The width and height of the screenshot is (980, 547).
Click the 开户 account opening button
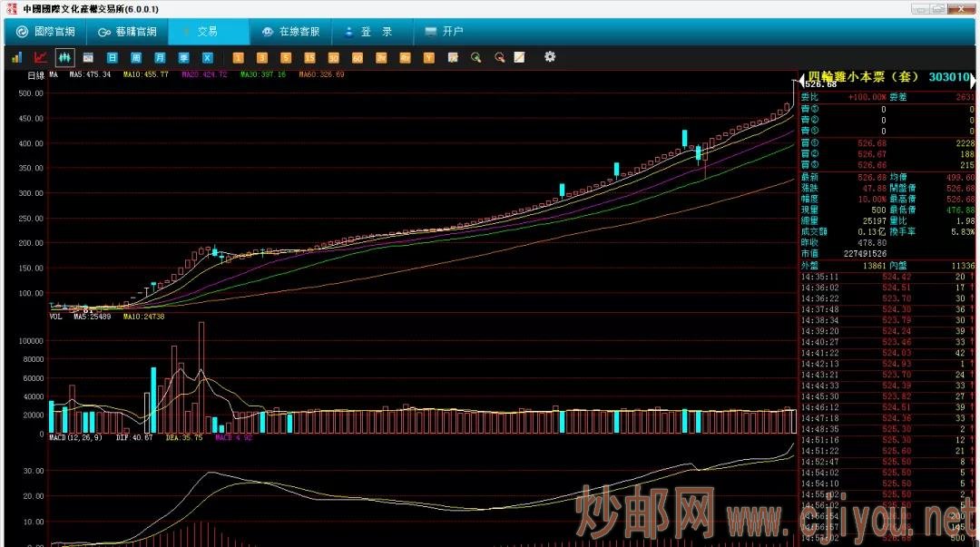pyautogui.click(x=444, y=32)
